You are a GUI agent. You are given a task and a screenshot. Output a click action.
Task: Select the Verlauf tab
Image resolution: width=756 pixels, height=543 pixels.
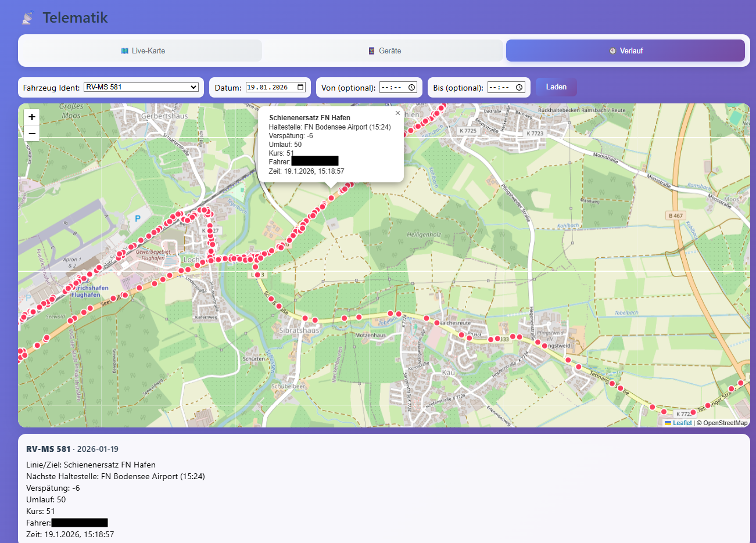click(625, 51)
